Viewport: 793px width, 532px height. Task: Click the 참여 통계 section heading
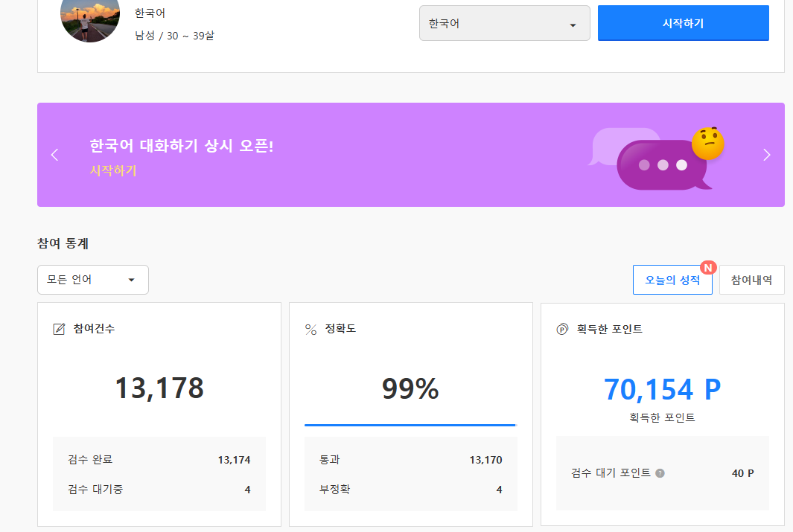(x=63, y=243)
